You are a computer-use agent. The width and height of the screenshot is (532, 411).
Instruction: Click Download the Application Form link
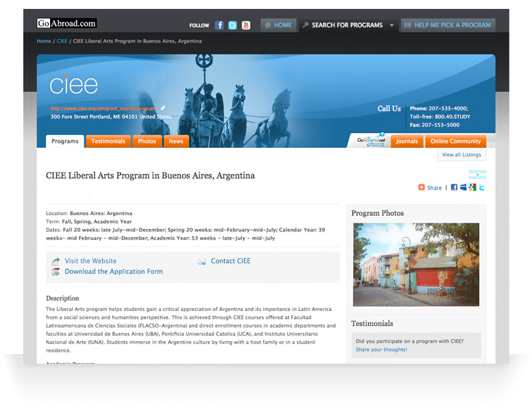(114, 271)
